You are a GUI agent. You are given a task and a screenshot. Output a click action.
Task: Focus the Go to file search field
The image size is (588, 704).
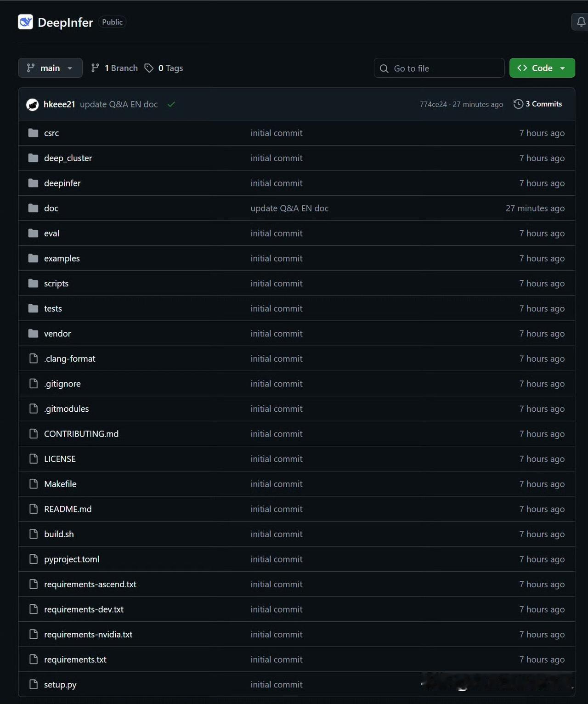439,68
